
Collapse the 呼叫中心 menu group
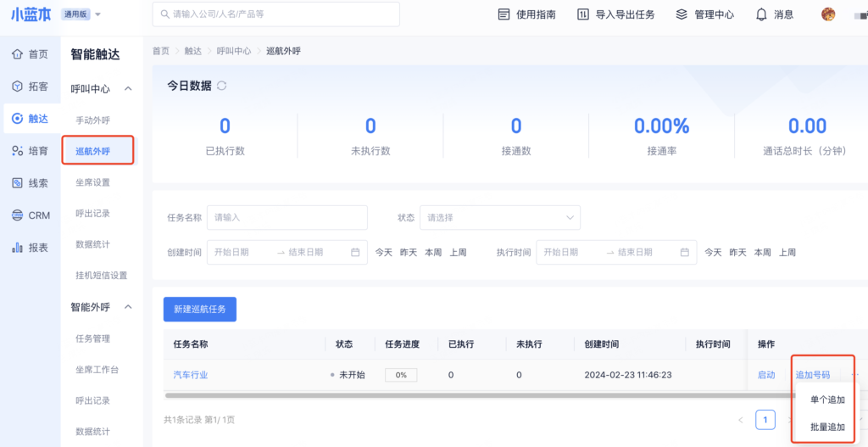(128, 89)
